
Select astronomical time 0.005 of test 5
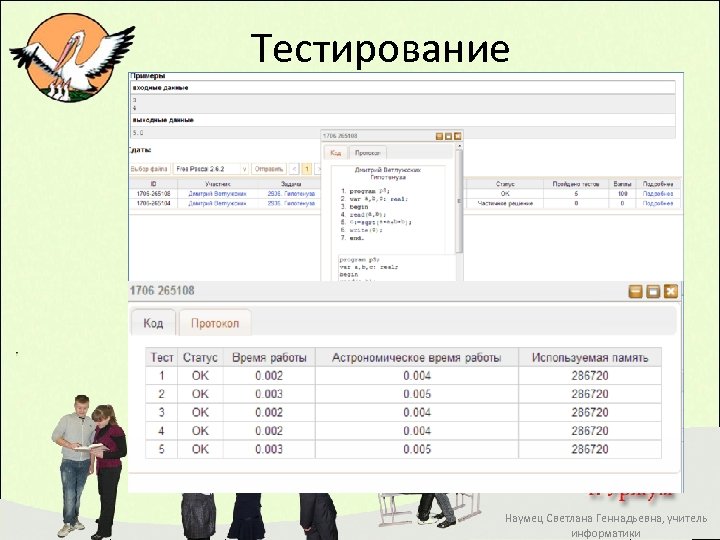tap(417, 449)
